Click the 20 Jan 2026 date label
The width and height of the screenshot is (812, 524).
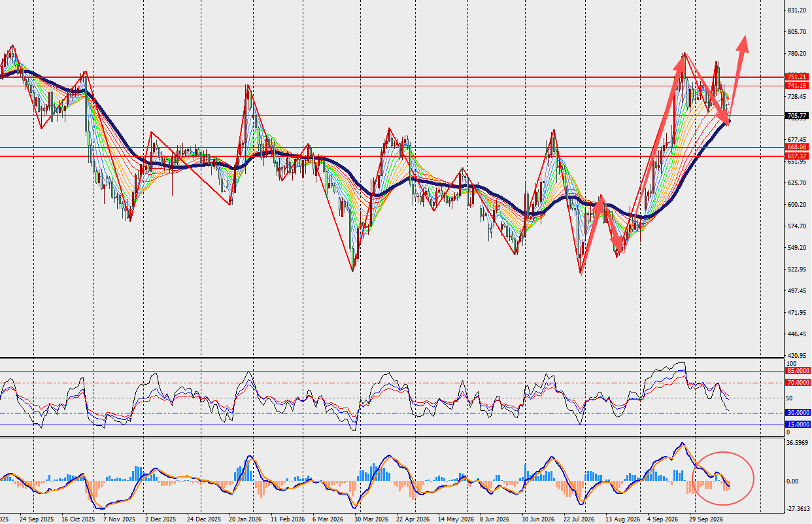[x=245, y=519]
